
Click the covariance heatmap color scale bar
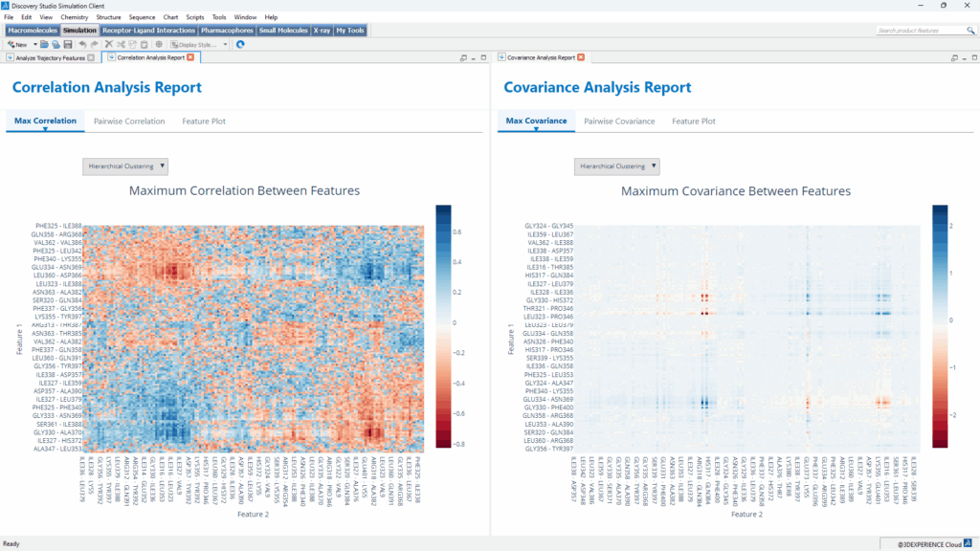[940, 326]
